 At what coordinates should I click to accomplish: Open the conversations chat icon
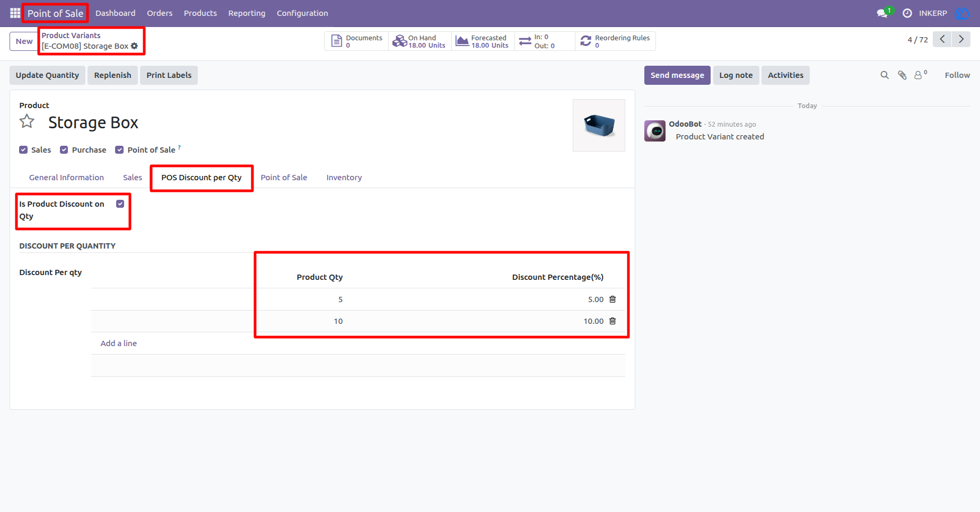click(x=883, y=13)
